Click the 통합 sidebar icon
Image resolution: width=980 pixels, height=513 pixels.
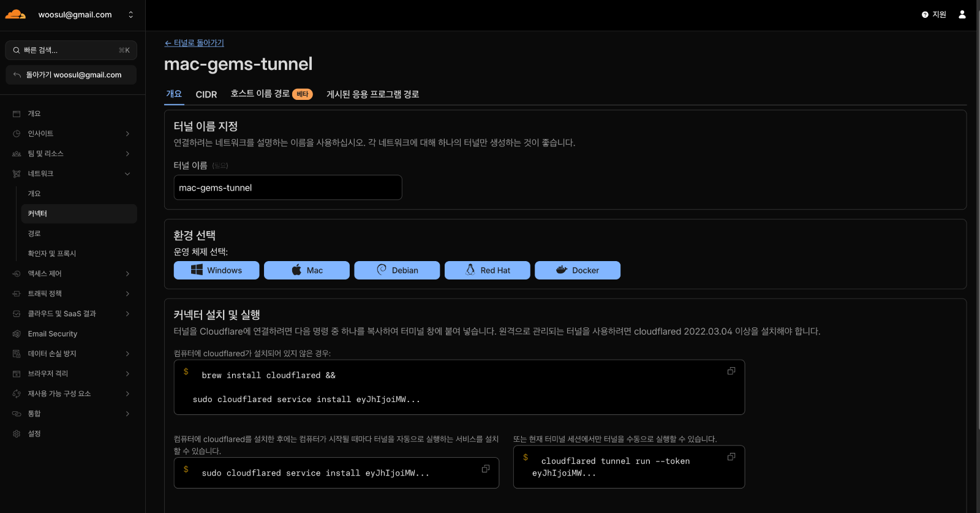17,414
